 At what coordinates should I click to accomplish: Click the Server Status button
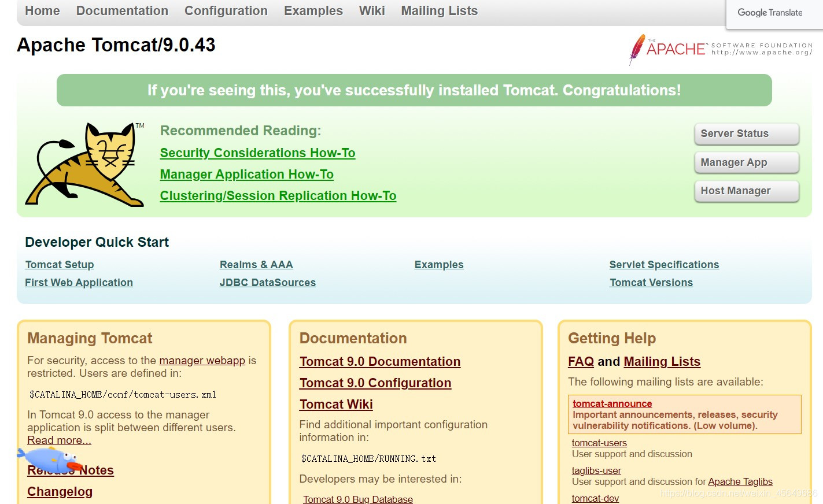click(x=747, y=134)
